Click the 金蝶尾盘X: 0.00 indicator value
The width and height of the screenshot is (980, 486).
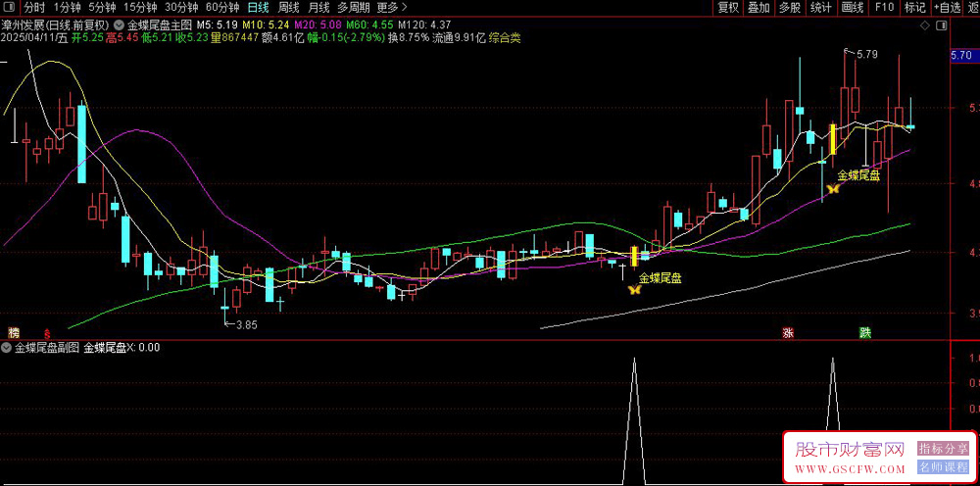click(x=122, y=347)
